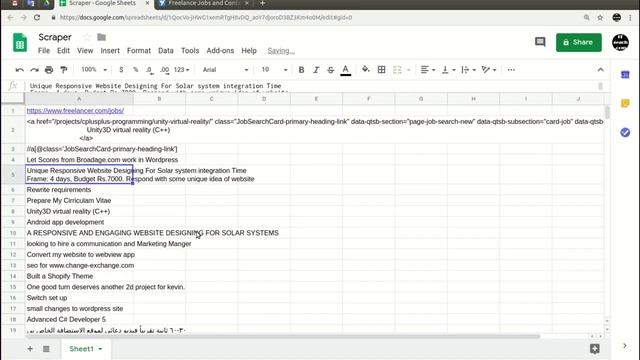Viewport: 640px width, 360px height.
Task: Open Arial font dropdown
Action: [225, 70]
